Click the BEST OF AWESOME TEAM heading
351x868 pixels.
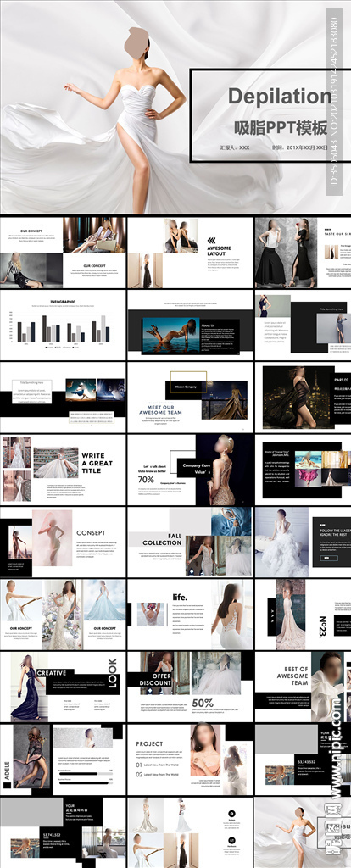[292, 676]
